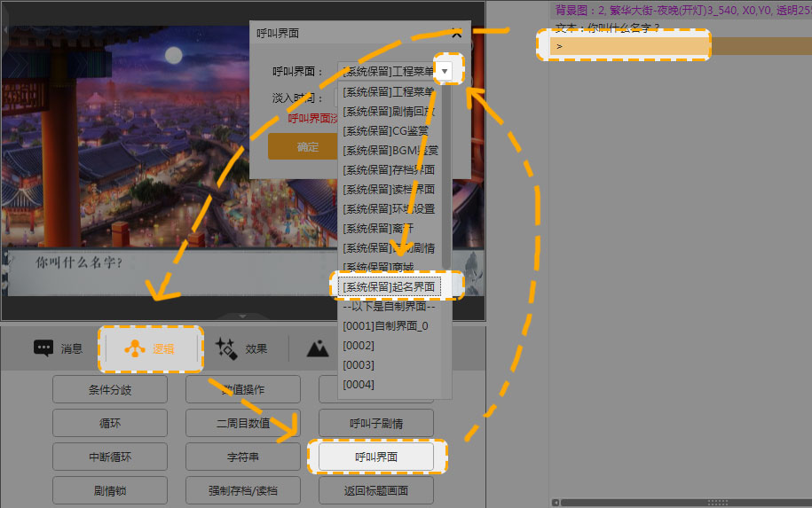Select the highlighted ">" script line
The image size is (812, 508).
[x=626, y=46]
